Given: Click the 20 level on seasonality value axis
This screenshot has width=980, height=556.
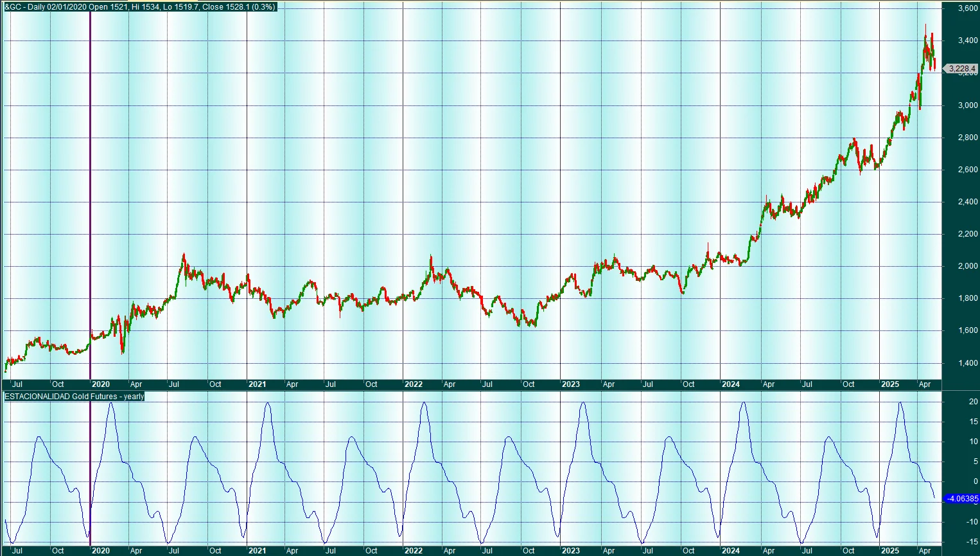Looking at the screenshot, I should click(x=974, y=402).
